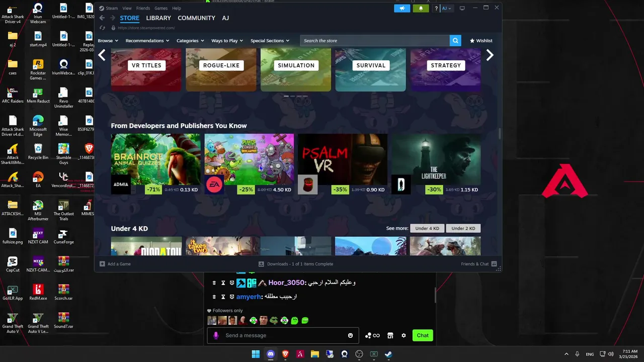Open CapCut desktop shortcut

point(13,263)
